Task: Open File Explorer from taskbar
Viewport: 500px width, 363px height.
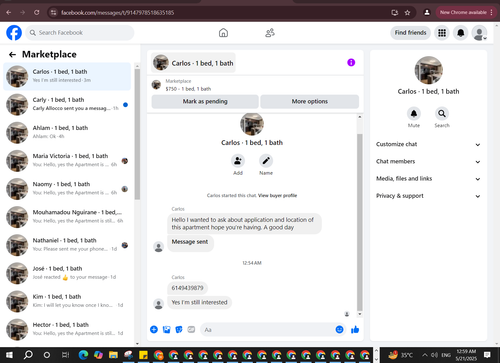Action: (x=113, y=355)
